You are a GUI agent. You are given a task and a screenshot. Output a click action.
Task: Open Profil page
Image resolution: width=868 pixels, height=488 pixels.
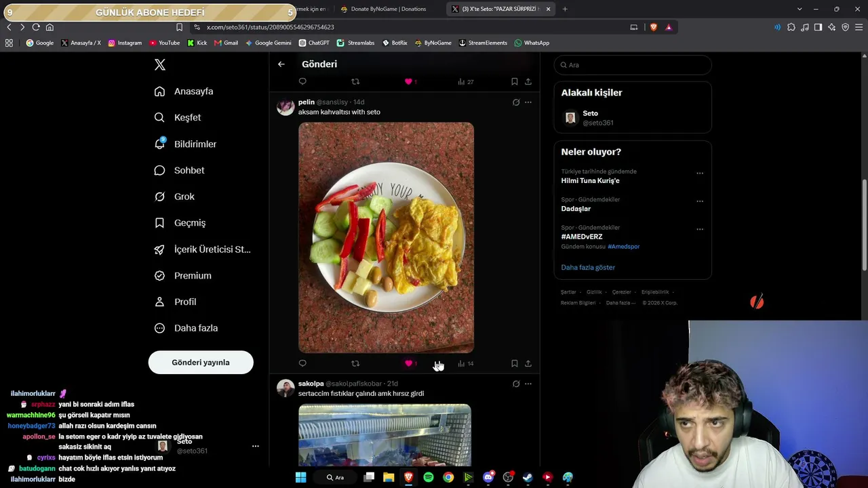pos(175,302)
